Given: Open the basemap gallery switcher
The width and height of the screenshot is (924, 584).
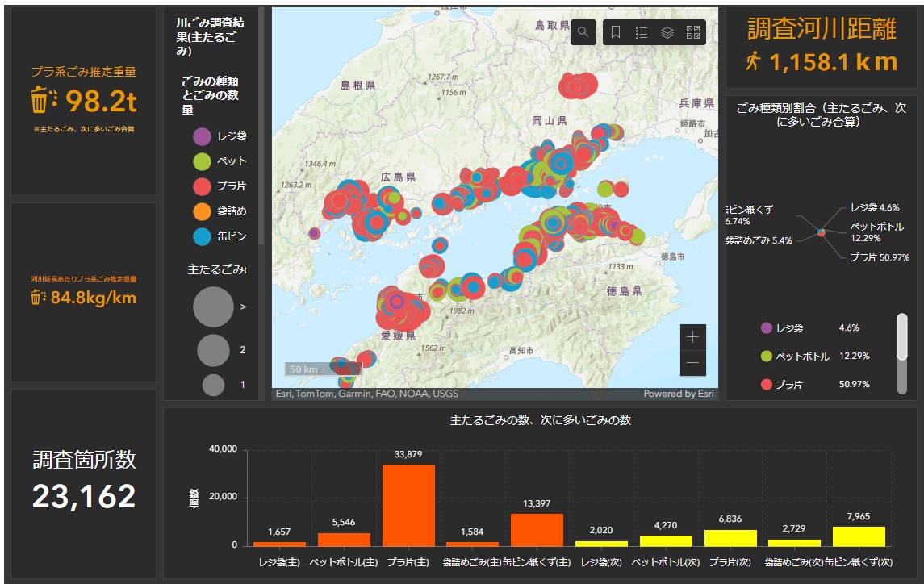Looking at the screenshot, I should coord(692,32).
